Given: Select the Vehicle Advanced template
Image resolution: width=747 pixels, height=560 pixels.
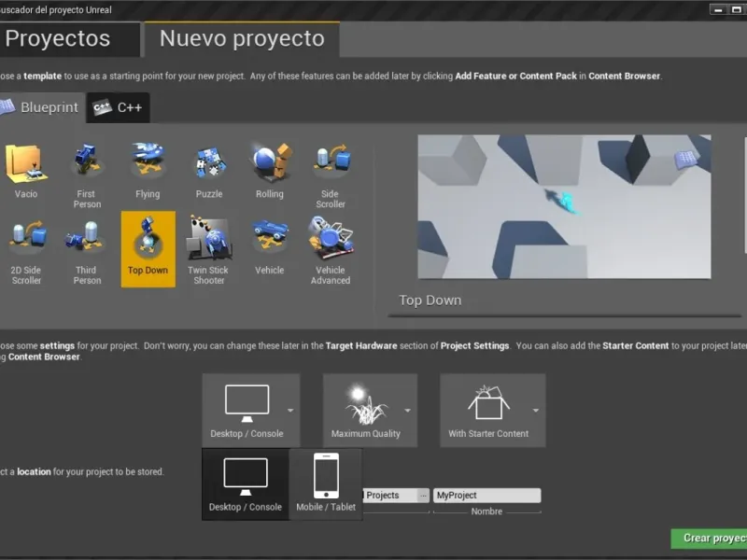Looking at the screenshot, I should coord(331,251).
